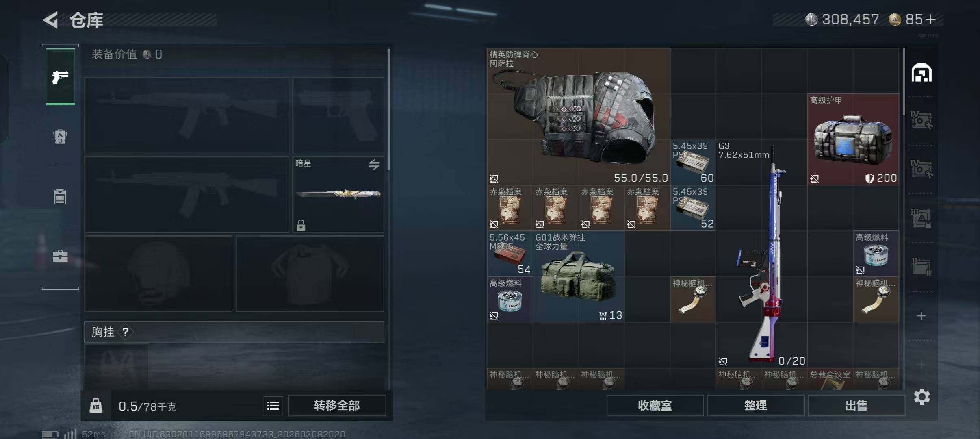Go back using the arrow beside 仓库
This screenshot has height=439, width=980.
coord(51,20)
